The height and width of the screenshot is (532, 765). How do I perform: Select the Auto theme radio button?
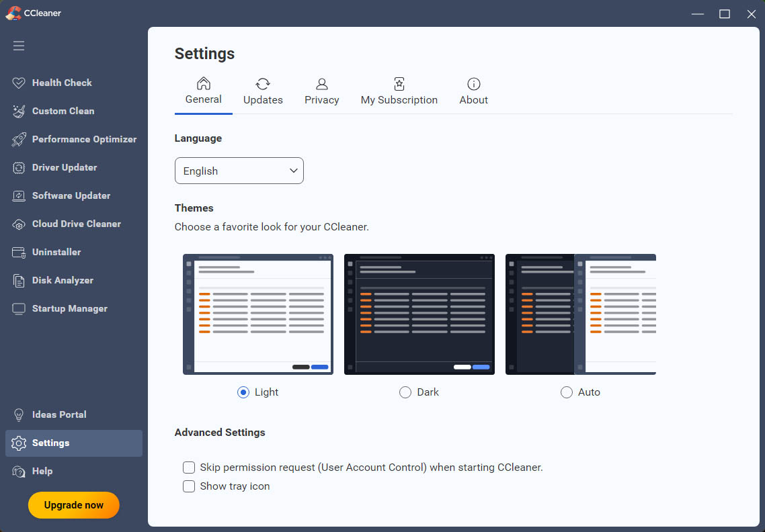[567, 392]
